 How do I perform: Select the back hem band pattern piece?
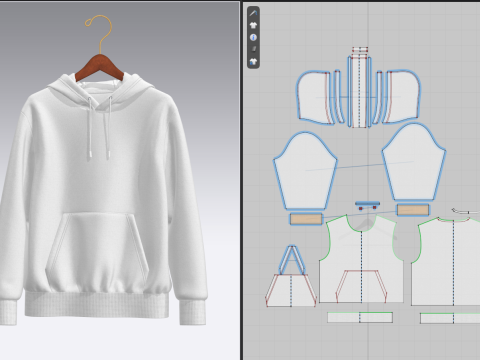(450, 318)
